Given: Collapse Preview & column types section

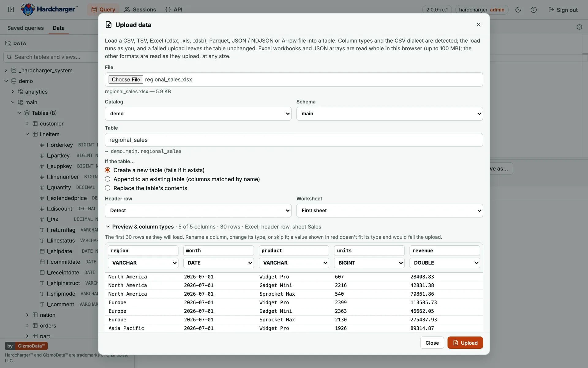Looking at the screenshot, I should click(107, 227).
